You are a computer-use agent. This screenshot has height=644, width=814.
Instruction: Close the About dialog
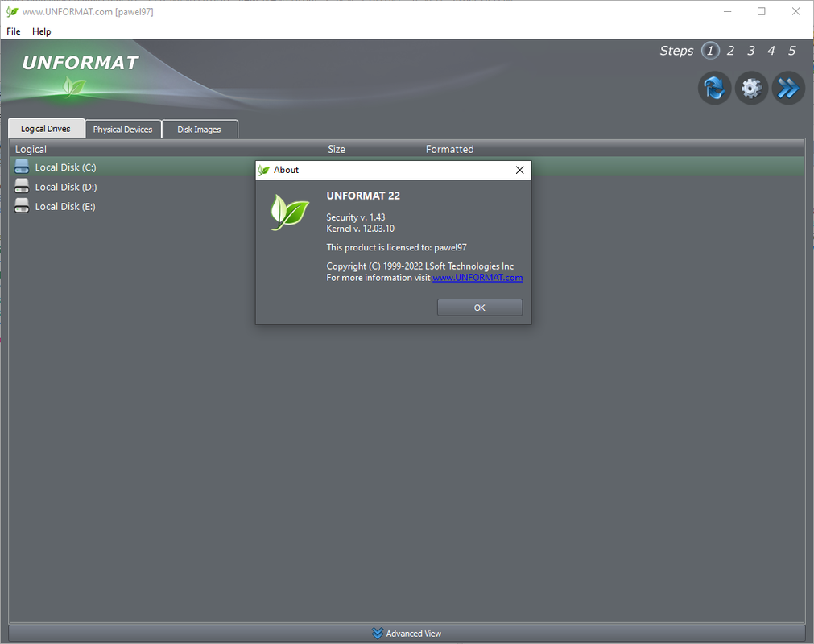[x=519, y=170]
